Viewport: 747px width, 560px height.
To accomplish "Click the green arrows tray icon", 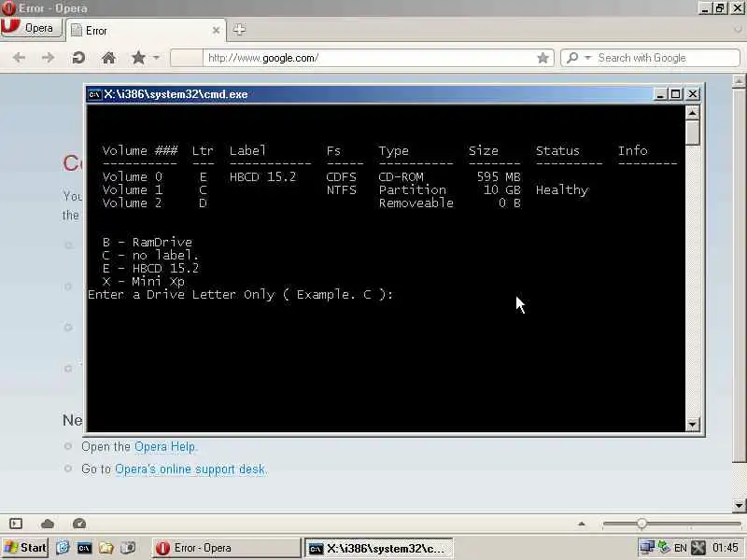I will (x=664, y=548).
